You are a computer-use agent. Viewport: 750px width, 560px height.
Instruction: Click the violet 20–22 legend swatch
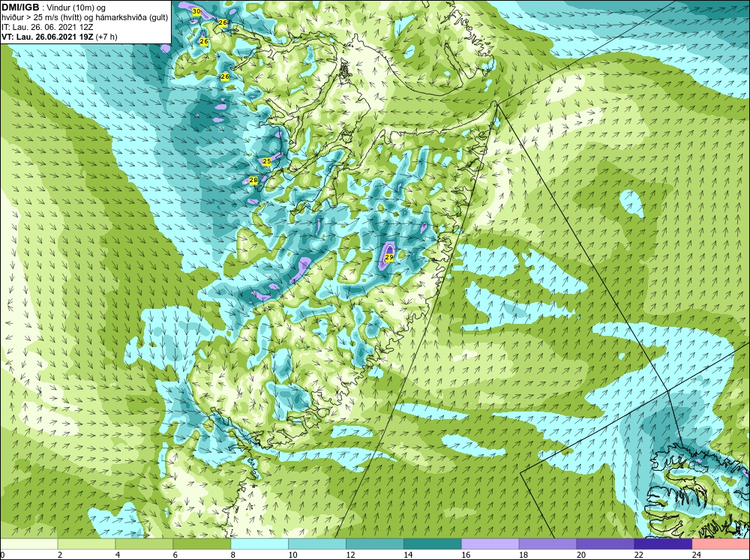coord(605,544)
